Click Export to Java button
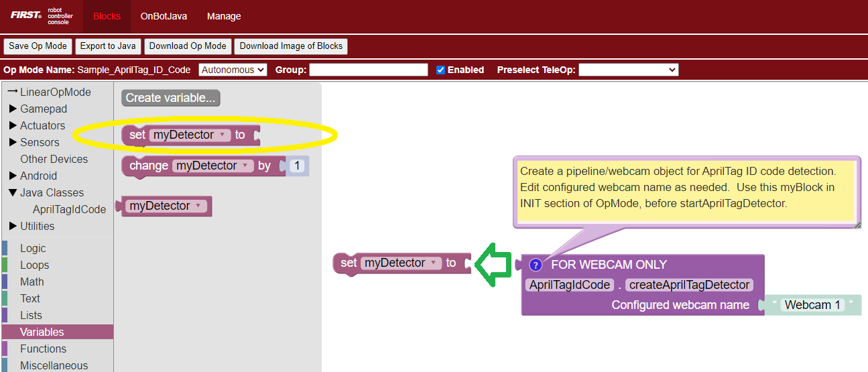The width and height of the screenshot is (868, 372). 107,46
